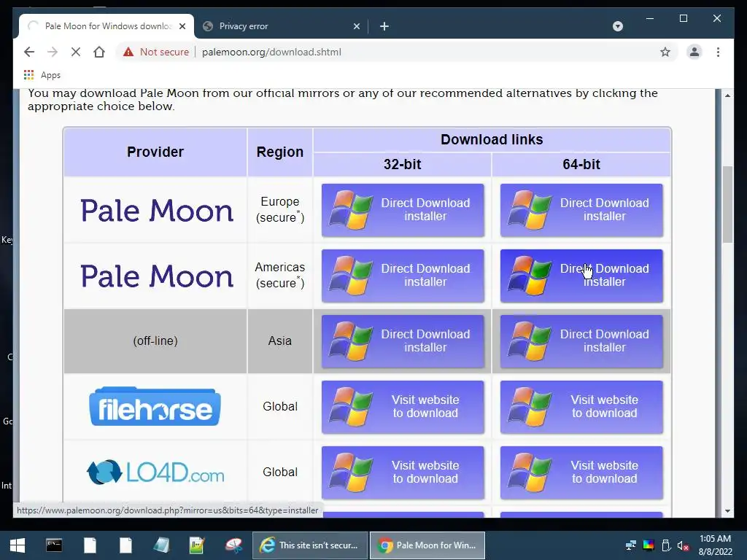Click the colorful display tray icon
747x560 pixels.
click(649, 545)
